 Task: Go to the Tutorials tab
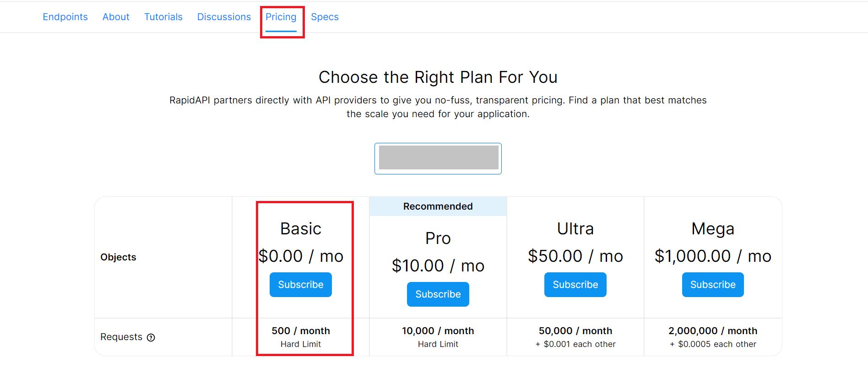[x=163, y=17]
